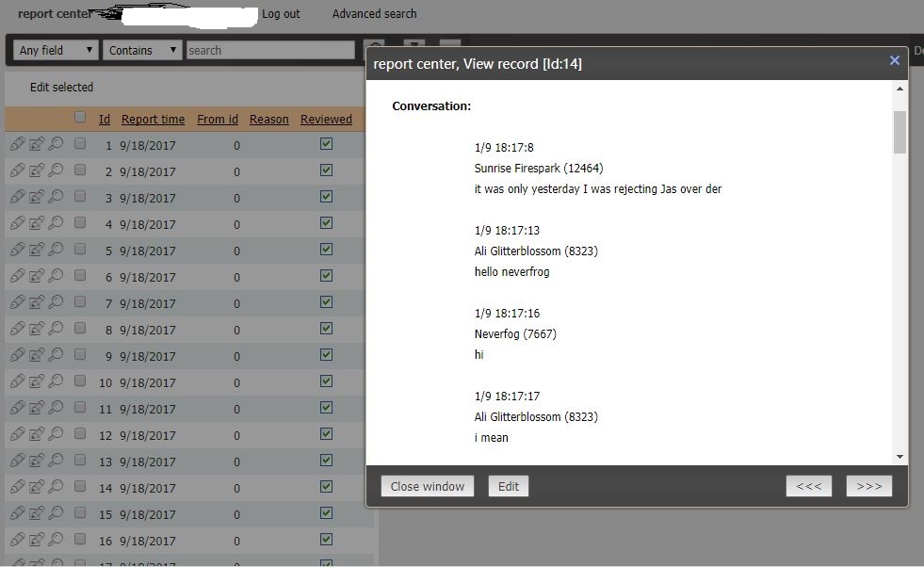Open Advanced search from the top menu
Screen dimensions: 924x567
point(374,14)
